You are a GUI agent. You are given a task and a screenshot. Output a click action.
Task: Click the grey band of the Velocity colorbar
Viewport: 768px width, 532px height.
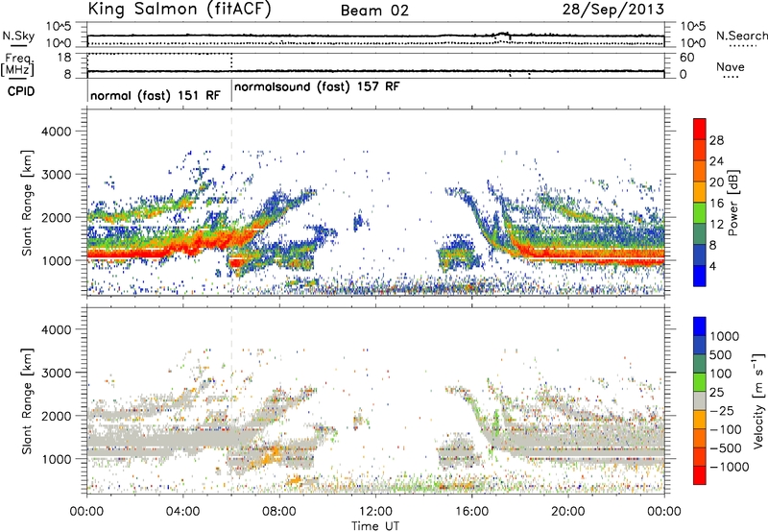tap(700, 400)
